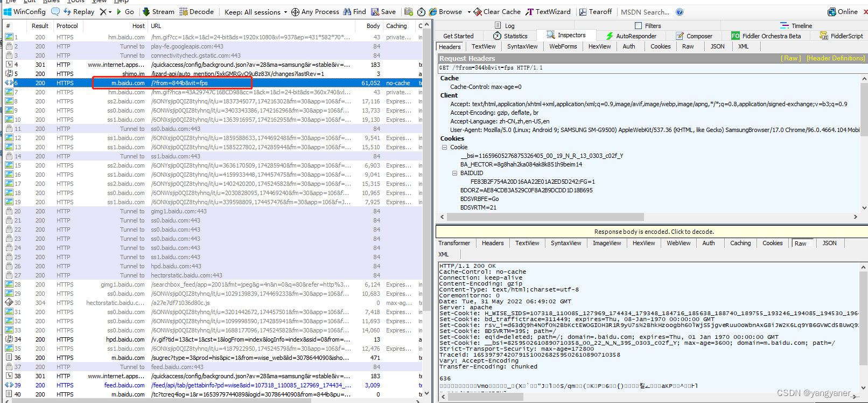This screenshot has height=403, width=868.
Task: Open the Composer tab
Action: tap(694, 36)
